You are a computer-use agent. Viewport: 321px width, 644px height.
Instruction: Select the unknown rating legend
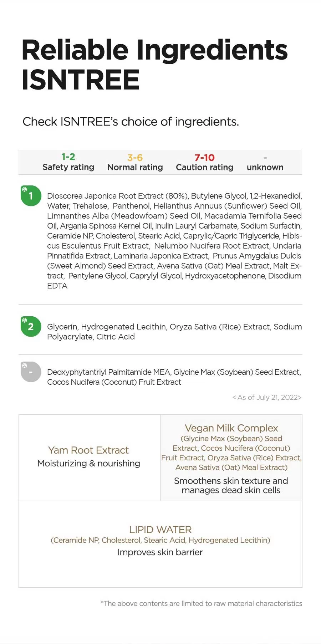pos(265,163)
